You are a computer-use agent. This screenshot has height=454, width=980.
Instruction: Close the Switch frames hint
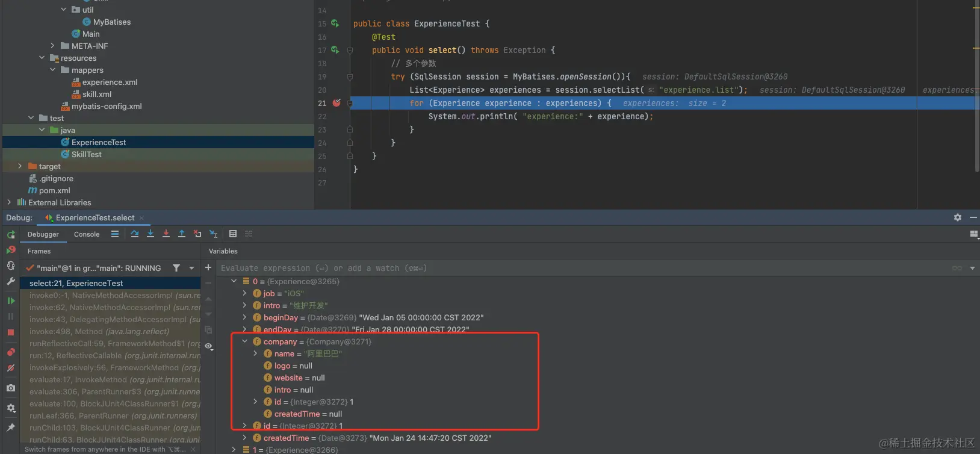(193, 449)
